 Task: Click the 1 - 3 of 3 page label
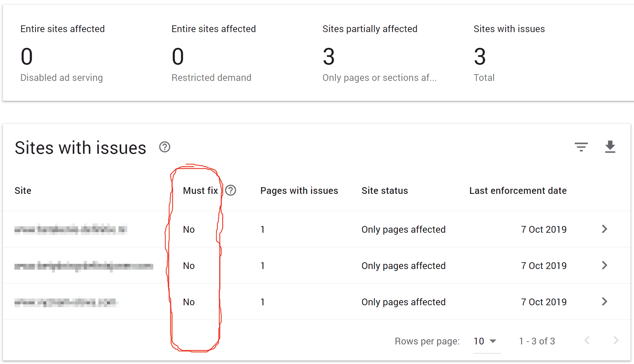tap(537, 341)
